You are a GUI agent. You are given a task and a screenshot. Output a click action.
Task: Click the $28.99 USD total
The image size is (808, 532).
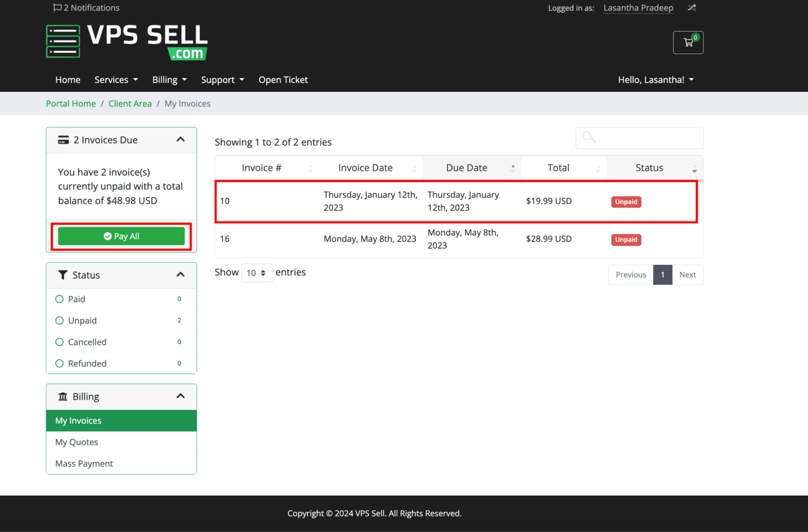[x=549, y=239]
